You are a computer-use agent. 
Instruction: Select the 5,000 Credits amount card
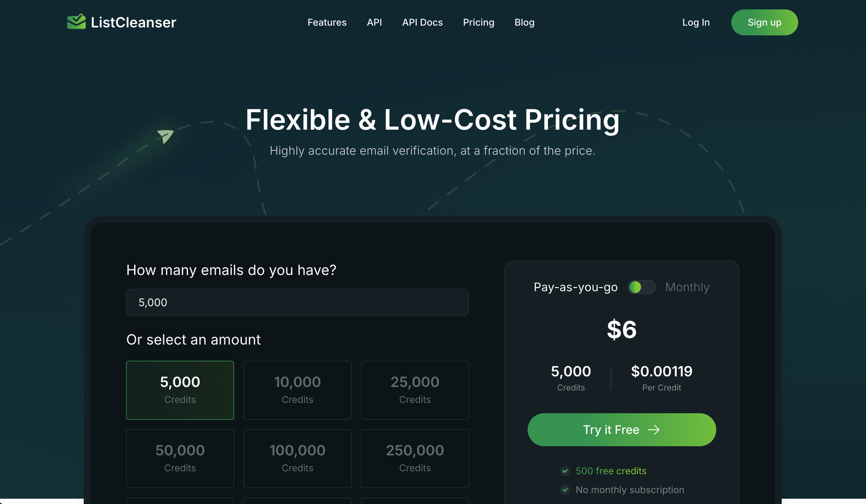click(x=180, y=390)
